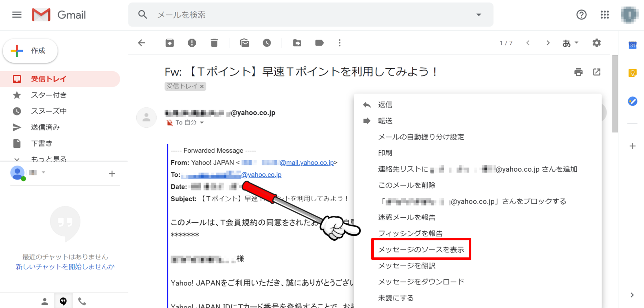Open the settings gear icon

click(597, 43)
